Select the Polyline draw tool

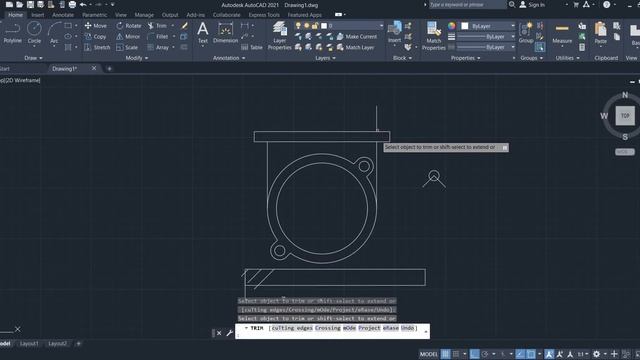pyautogui.click(x=13, y=33)
